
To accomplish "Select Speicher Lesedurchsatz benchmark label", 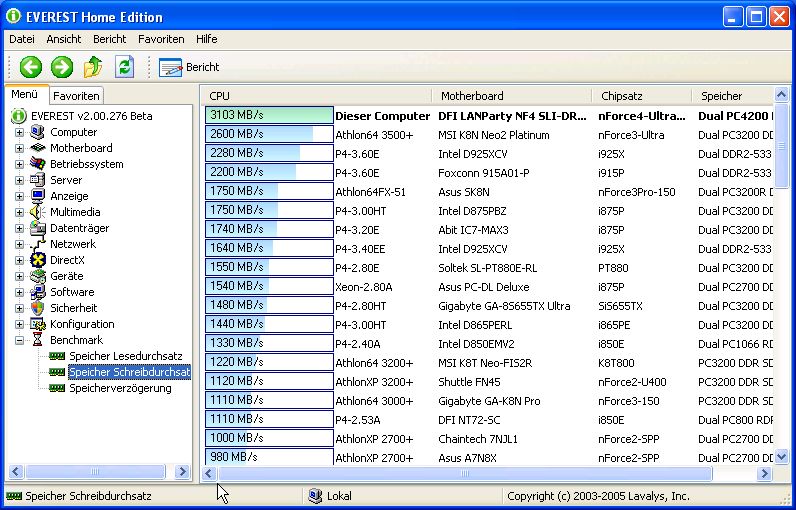I will (x=125, y=356).
